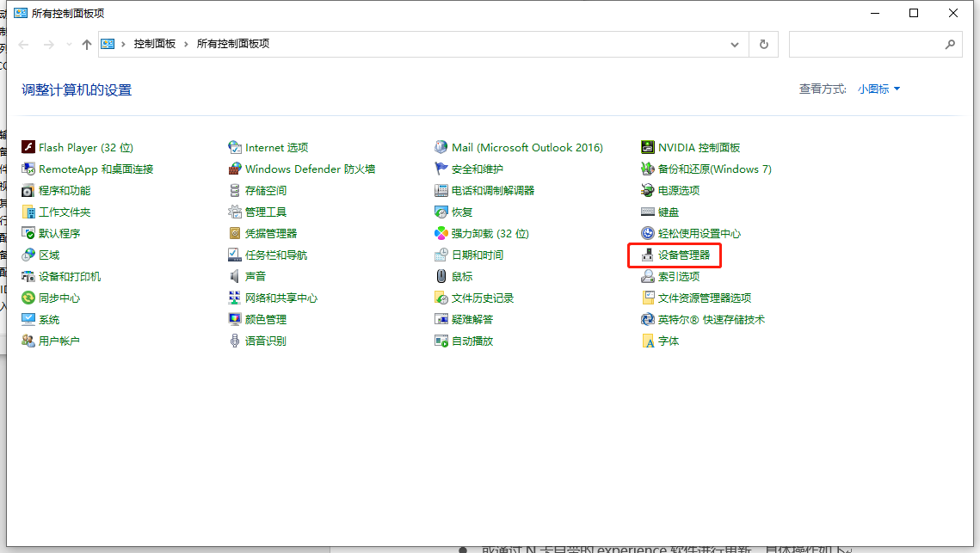Image resolution: width=980 pixels, height=553 pixels.
Task: Click the 工作文件夹 icon
Action: click(28, 212)
